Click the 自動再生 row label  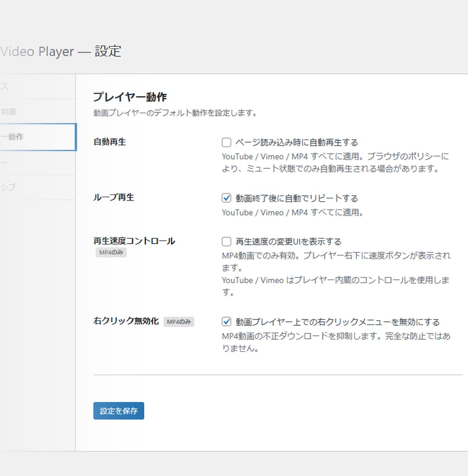[110, 142]
